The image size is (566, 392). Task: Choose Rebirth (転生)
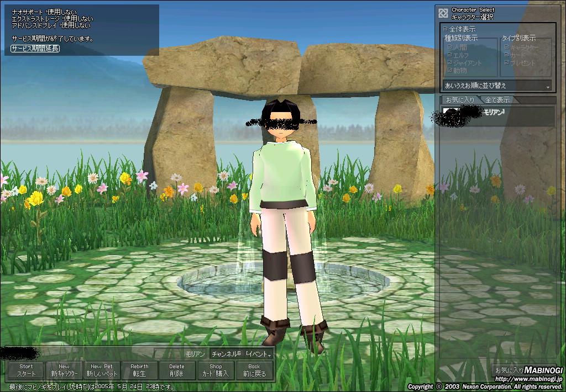[x=139, y=370]
